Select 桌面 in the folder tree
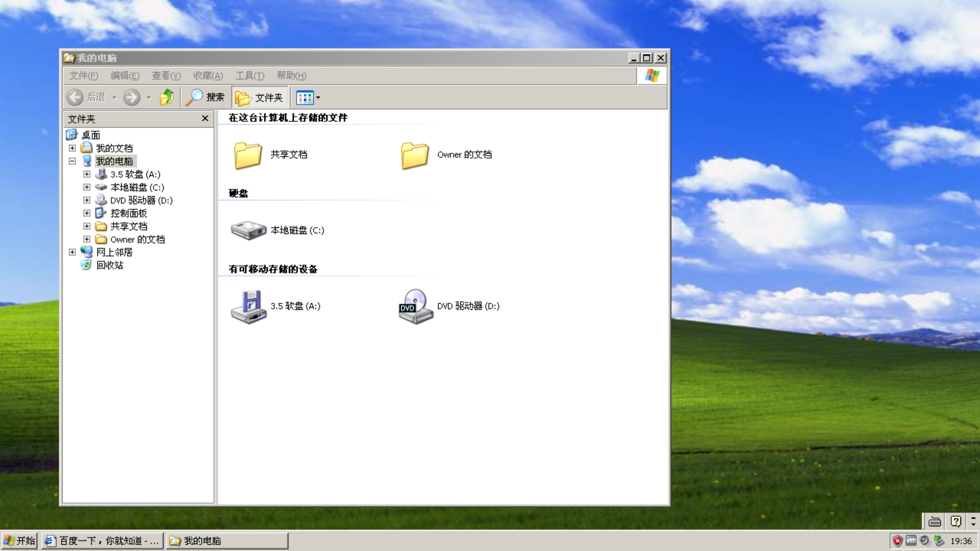Screen dimensions: 980x551 [90, 135]
